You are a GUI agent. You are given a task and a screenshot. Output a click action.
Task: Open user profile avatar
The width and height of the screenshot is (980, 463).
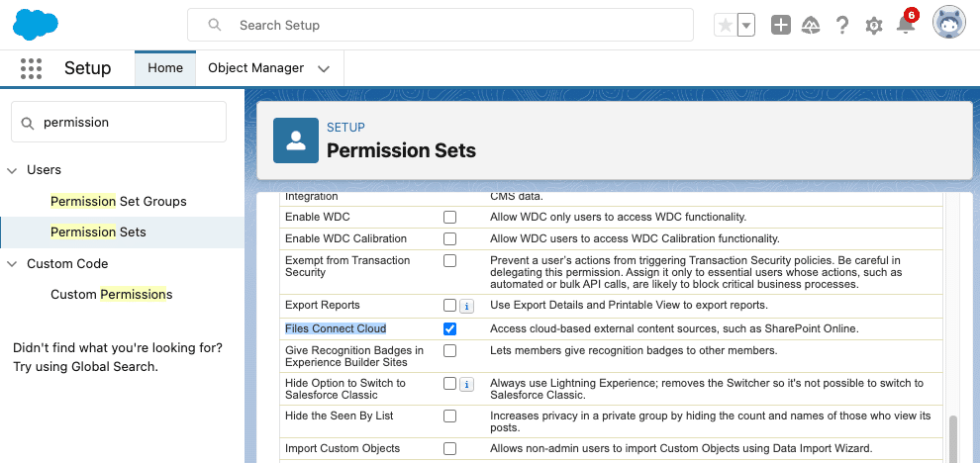(x=948, y=23)
